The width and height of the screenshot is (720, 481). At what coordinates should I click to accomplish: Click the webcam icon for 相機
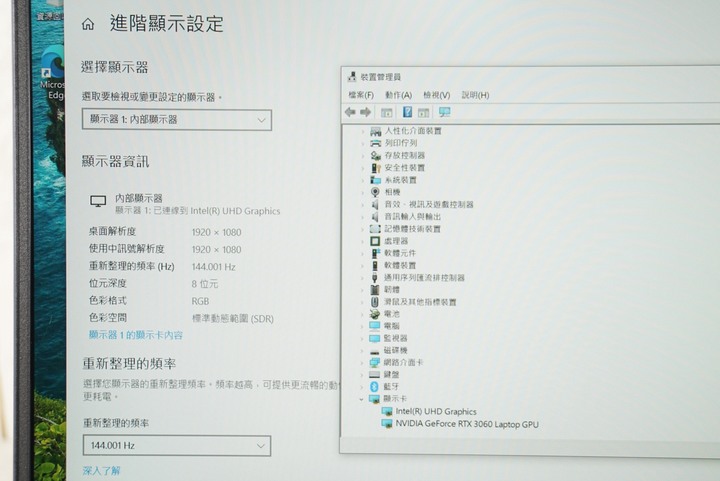[x=375, y=192]
